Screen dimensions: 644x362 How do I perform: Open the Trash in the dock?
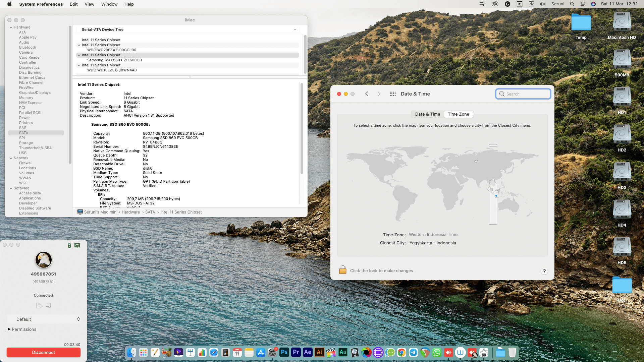tap(512, 352)
